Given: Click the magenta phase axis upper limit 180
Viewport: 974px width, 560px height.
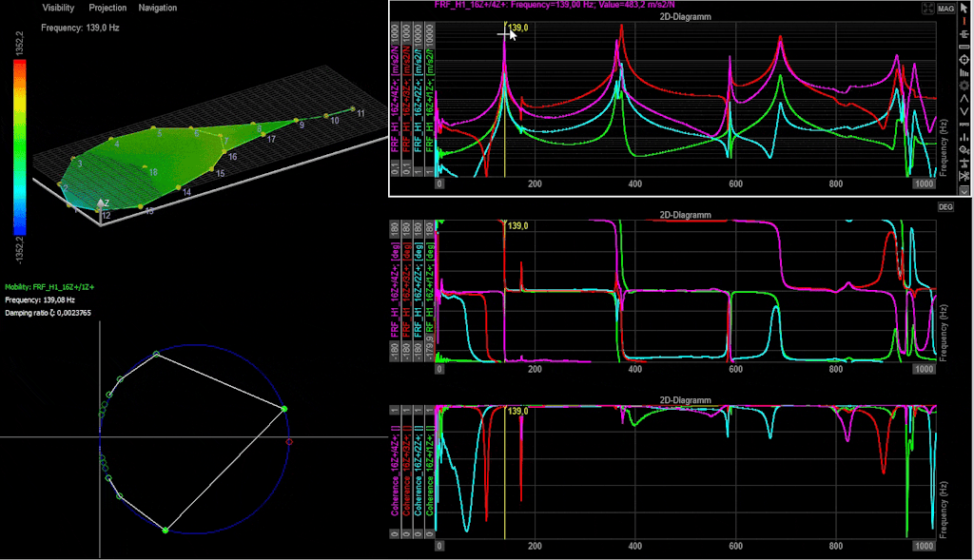Looking at the screenshot, I should coord(395,228).
